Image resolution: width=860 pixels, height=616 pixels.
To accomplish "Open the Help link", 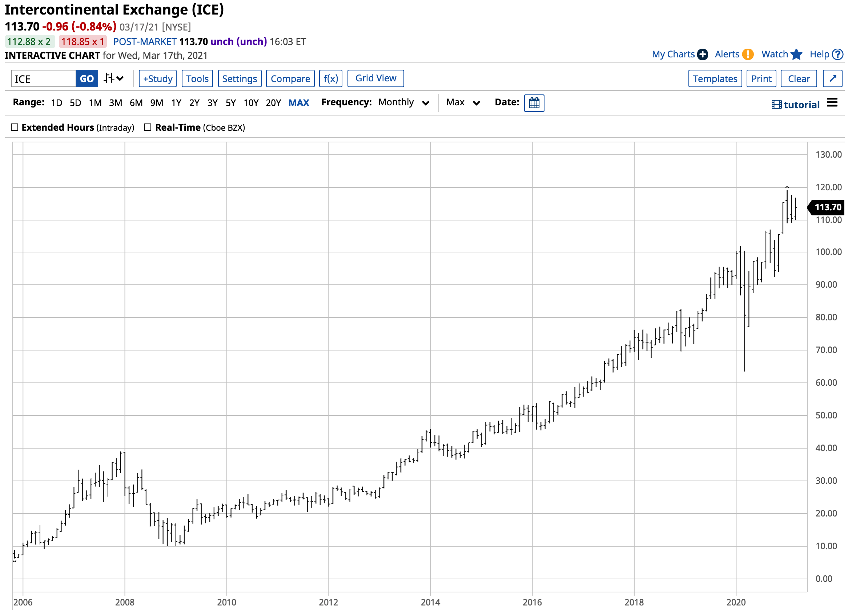I will pos(819,54).
